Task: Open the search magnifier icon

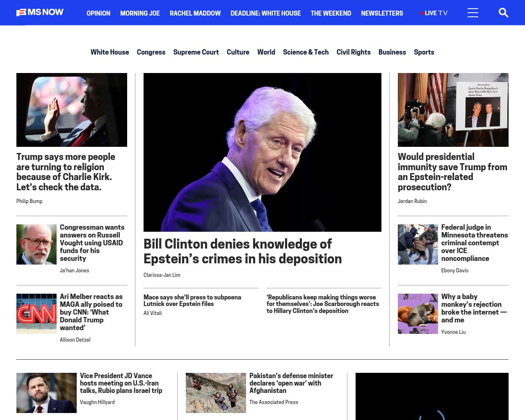Action: [503, 13]
